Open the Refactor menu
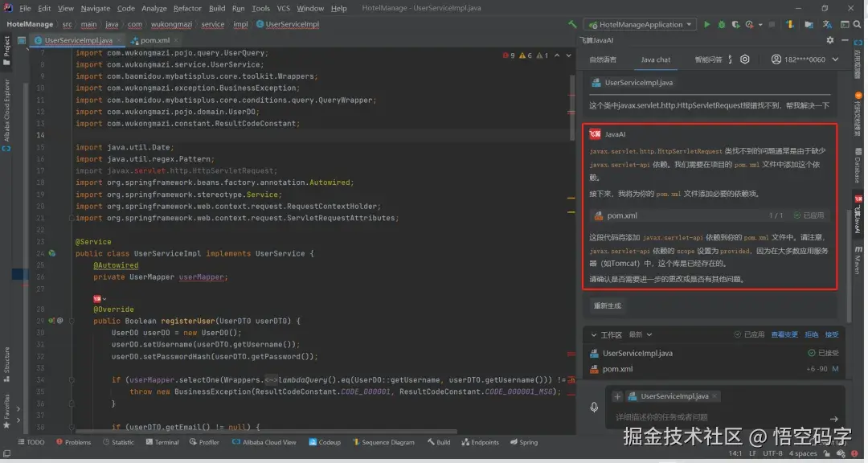This screenshot has height=463, width=868. [187, 8]
